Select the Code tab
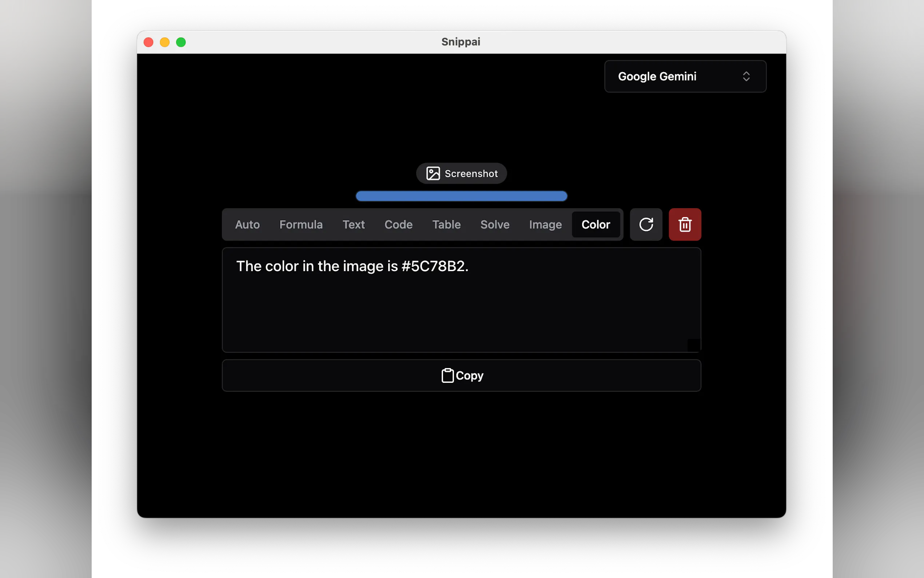 tap(398, 225)
